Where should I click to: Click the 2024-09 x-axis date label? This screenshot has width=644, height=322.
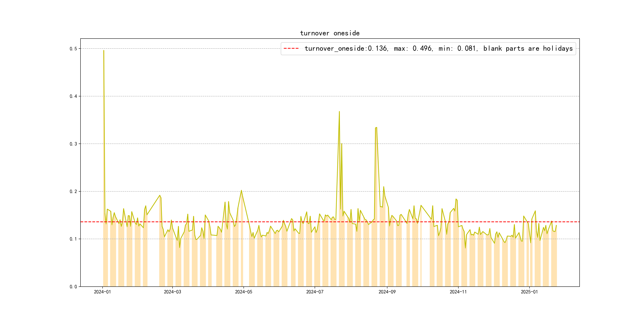pyautogui.click(x=387, y=292)
